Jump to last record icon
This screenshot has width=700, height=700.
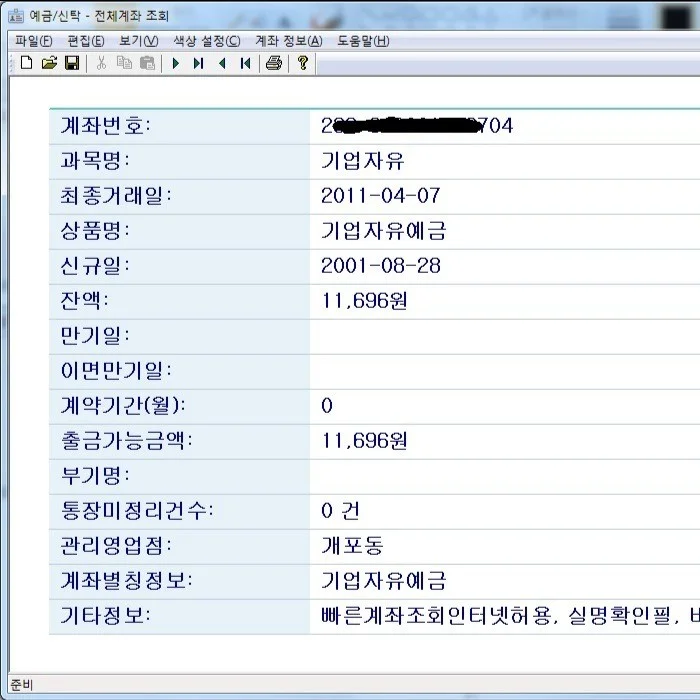click(x=199, y=63)
